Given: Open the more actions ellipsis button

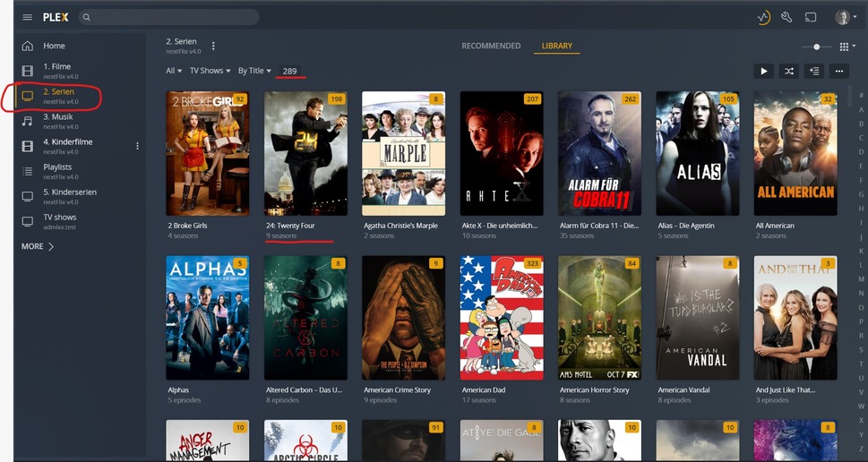Looking at the screenshot, I should (839, 71).
